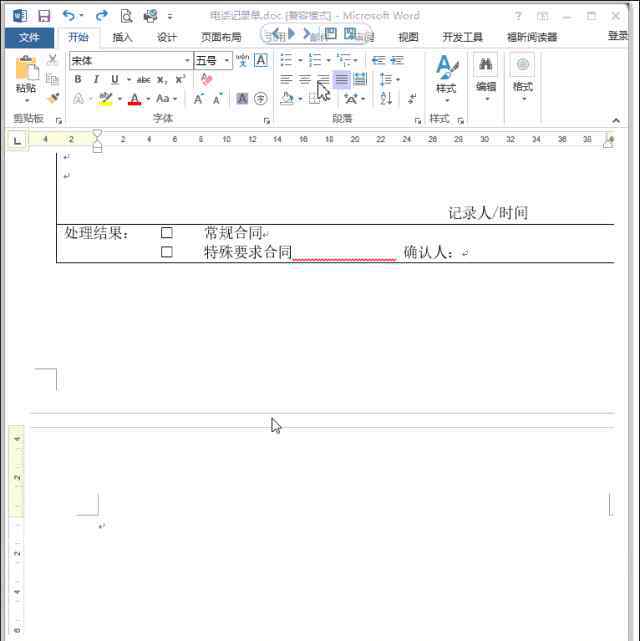Clear all formatting with eraser icon
640x641 pixels.
tap(207, 79)
